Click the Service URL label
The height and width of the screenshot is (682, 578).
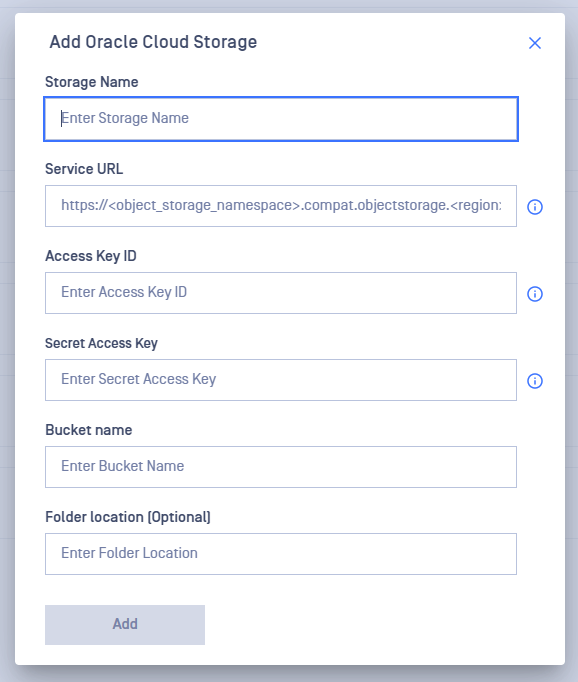pyautogui.click(x=84, y=169)
